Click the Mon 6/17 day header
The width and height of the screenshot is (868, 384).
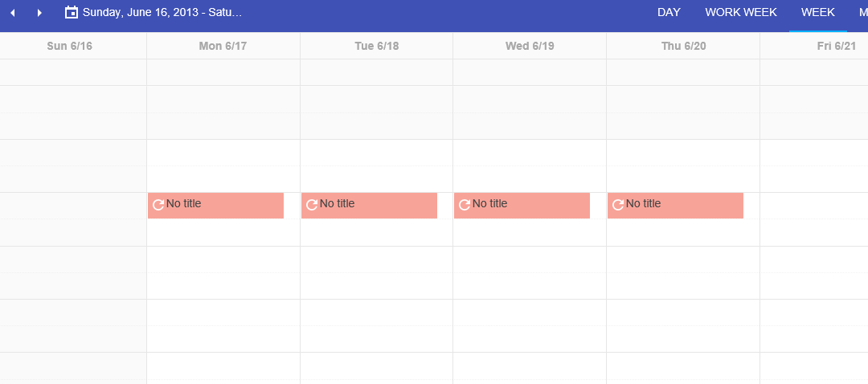click(x=223, y=46)
